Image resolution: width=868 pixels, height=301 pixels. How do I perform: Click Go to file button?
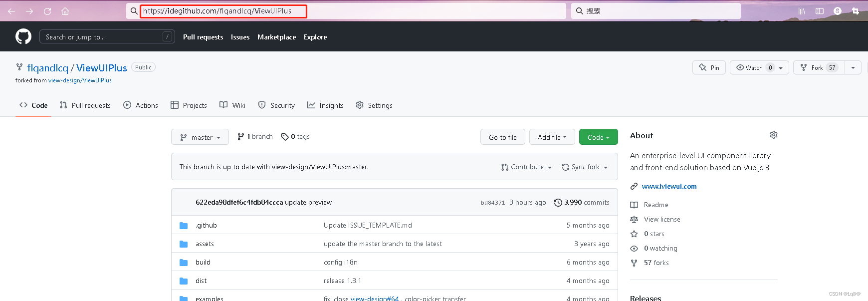point(503,137)
